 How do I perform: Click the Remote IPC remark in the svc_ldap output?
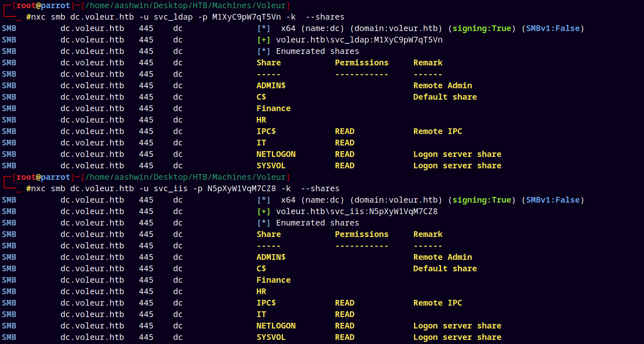[x=438, y=132]
